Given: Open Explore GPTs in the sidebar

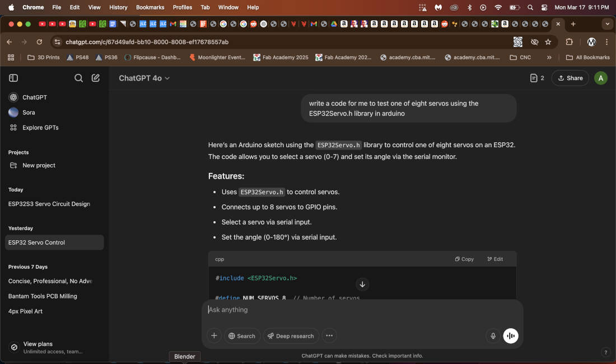Looking at the screenshot, I should 40,128.
